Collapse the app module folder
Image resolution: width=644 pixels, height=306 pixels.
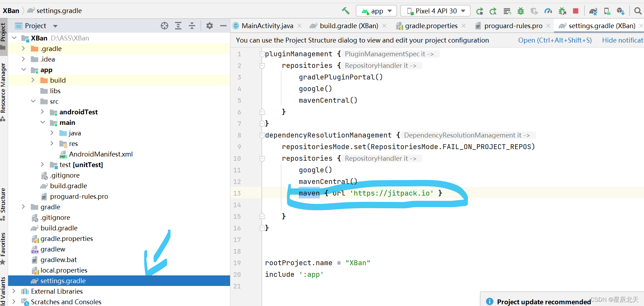pos(24,69)
